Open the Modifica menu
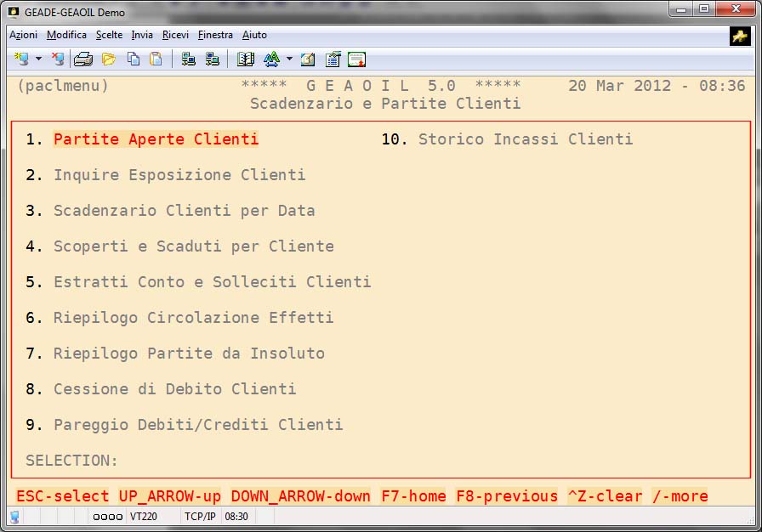Image resolution: width=762 pixels, height=532 pixels. (66, 35)
